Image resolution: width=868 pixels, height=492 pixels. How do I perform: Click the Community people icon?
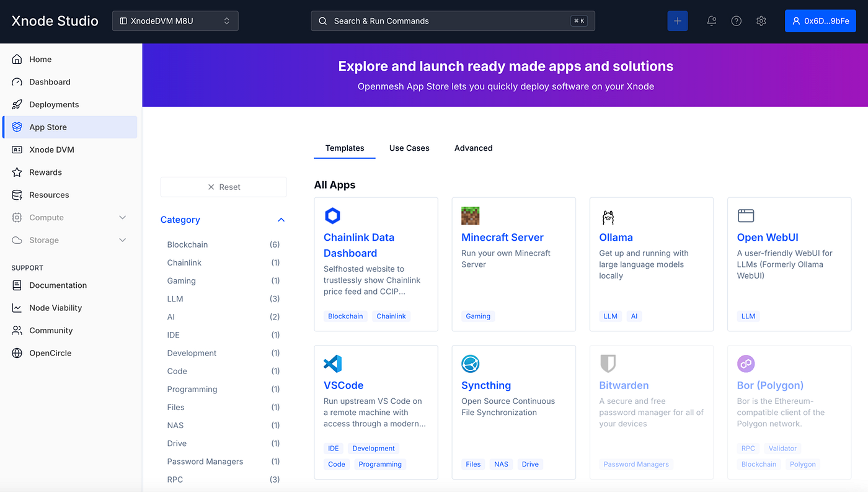pyautogui.click(x=17, y=331)
